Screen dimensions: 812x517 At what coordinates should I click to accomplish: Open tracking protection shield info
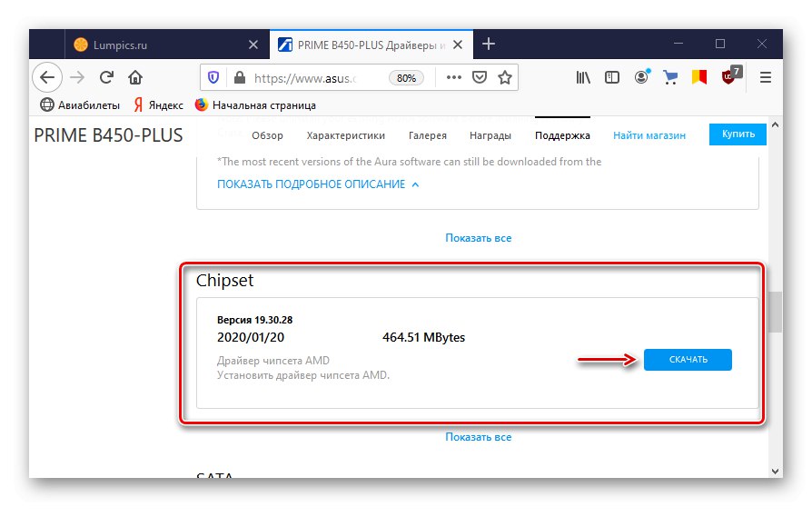tap(213, 78)
